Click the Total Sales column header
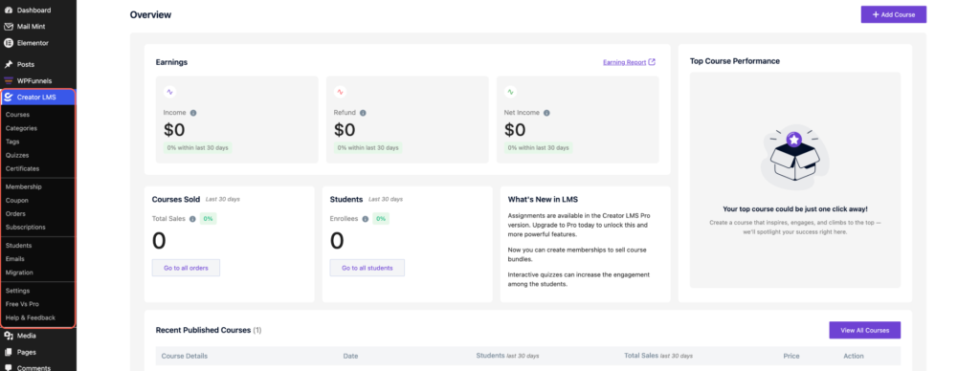This screenshot has width=980, height=371. [658, 356]
